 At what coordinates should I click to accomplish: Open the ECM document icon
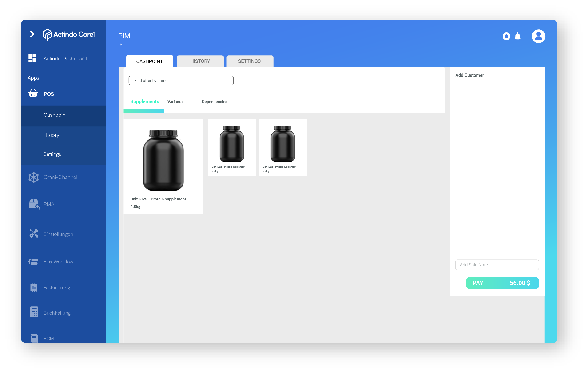[34, 338]
